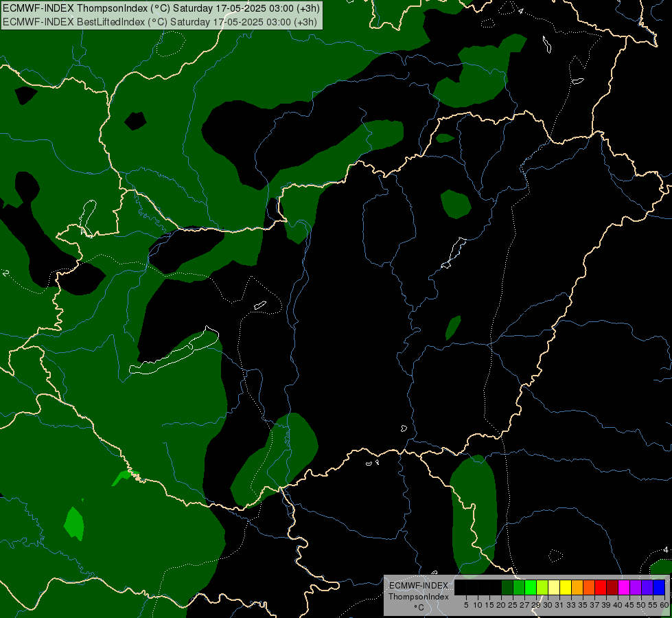Screen dimensions: 672x618
Task: Click the 'ThompsonIndex' label in the legend
Action: (x=419, y=597)
